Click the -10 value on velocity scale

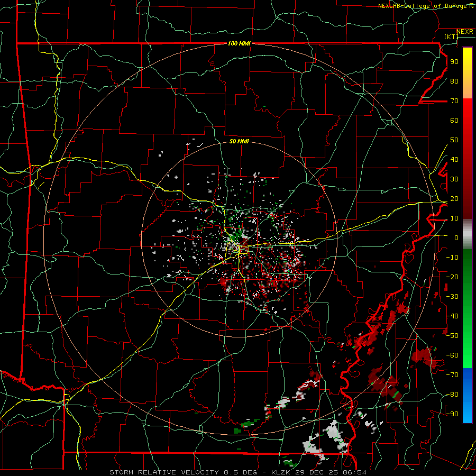click(453, 258)
